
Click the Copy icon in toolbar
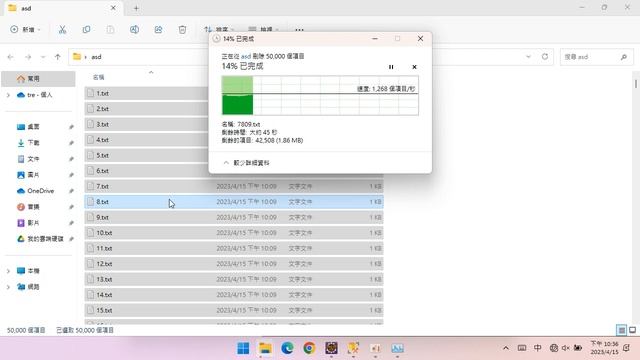pyautogui.click(x=86, y=29)
